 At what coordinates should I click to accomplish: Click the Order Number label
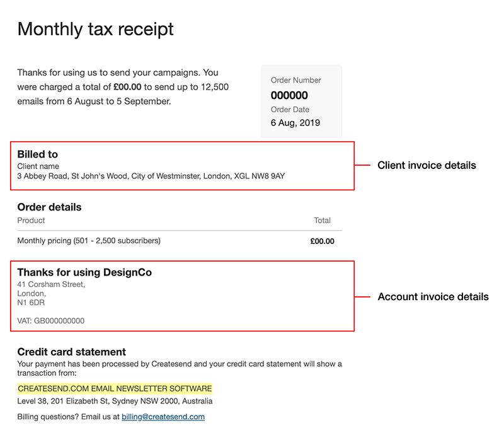(x=295, y=80)
